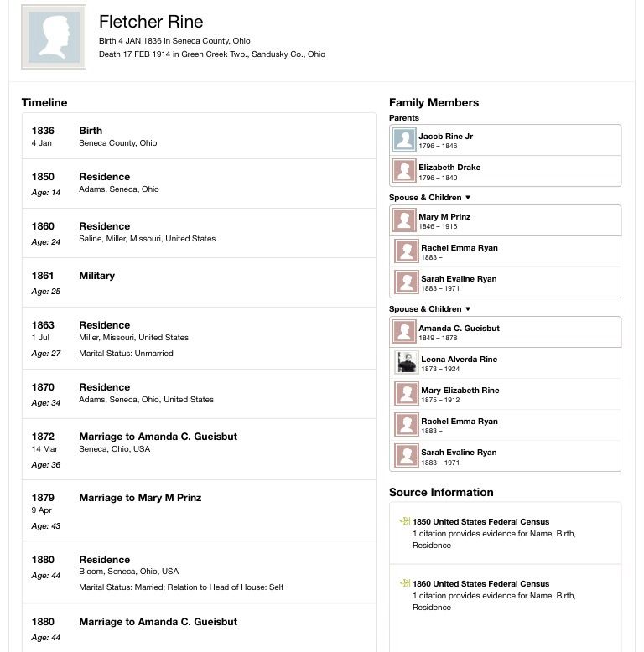Screen dimensions: 644x652
Task: Open Jacob Rine Jr's avatar icon
Action: pos(404,140)
